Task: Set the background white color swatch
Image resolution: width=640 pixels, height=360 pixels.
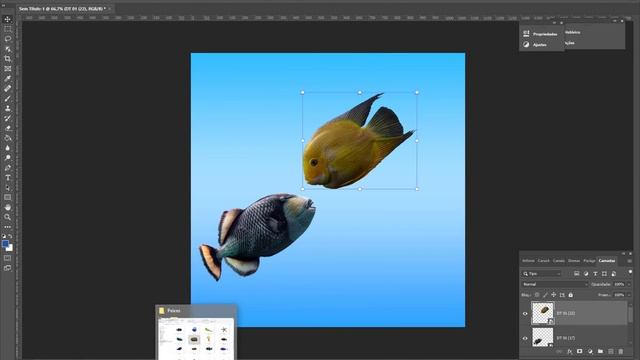Action: coord(10,249)
